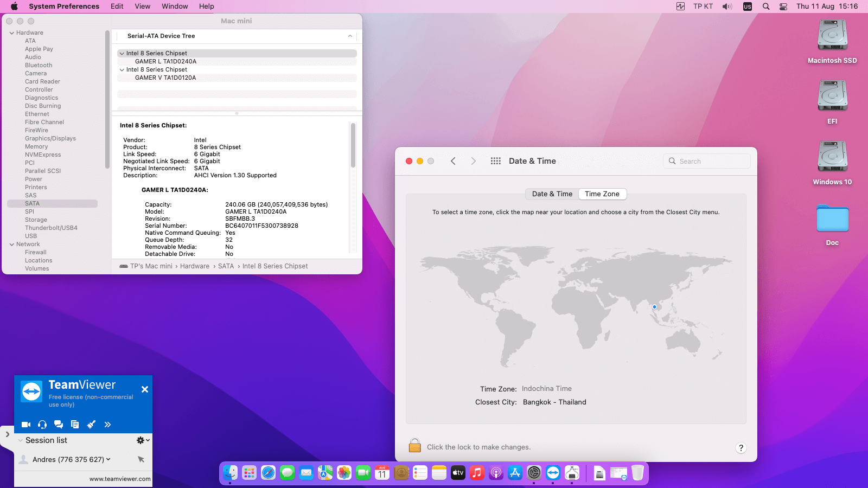Click the lock icon to make changes
868x488 pixels.
pyautogui.click(x=414, y=446)
